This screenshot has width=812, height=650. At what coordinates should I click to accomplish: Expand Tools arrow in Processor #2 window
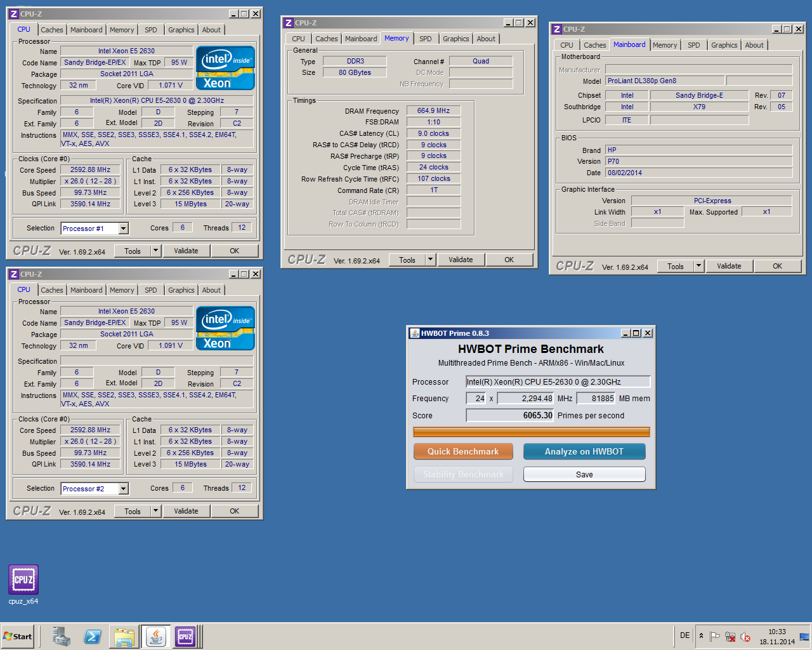point(156,511)
